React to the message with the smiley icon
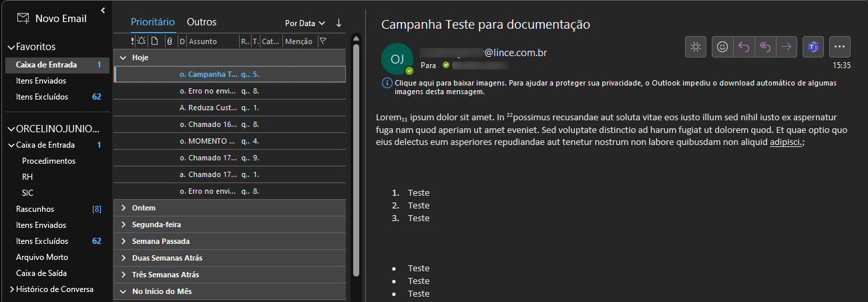Screen dimensions: 868x302 point(722,47)
